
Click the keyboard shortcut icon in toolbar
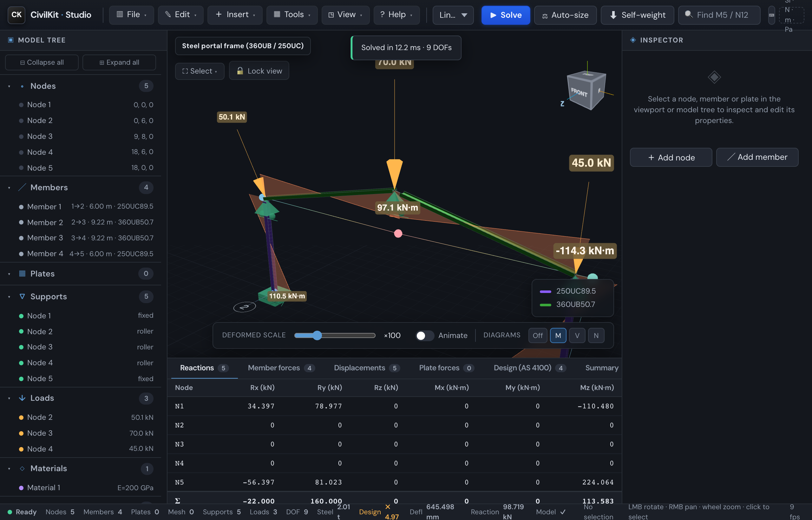pyautogui.click(x=771, y=15)
